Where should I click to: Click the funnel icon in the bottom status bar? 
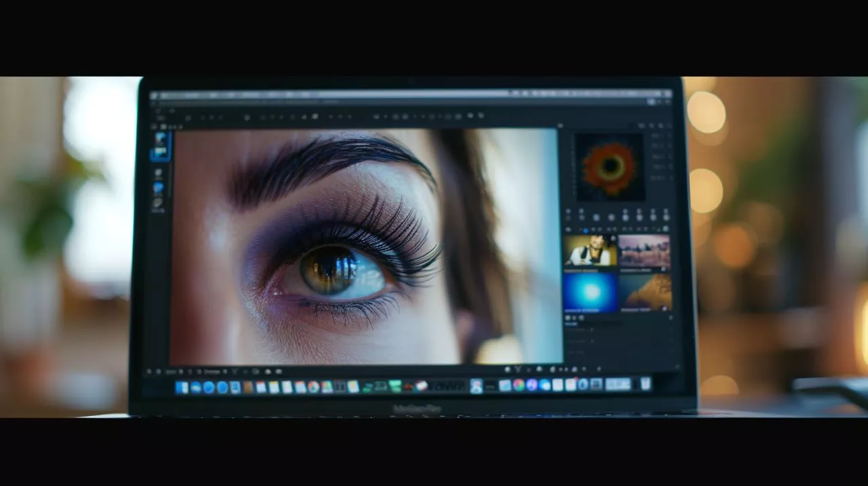pyautogui.click(x=518, y=369)
